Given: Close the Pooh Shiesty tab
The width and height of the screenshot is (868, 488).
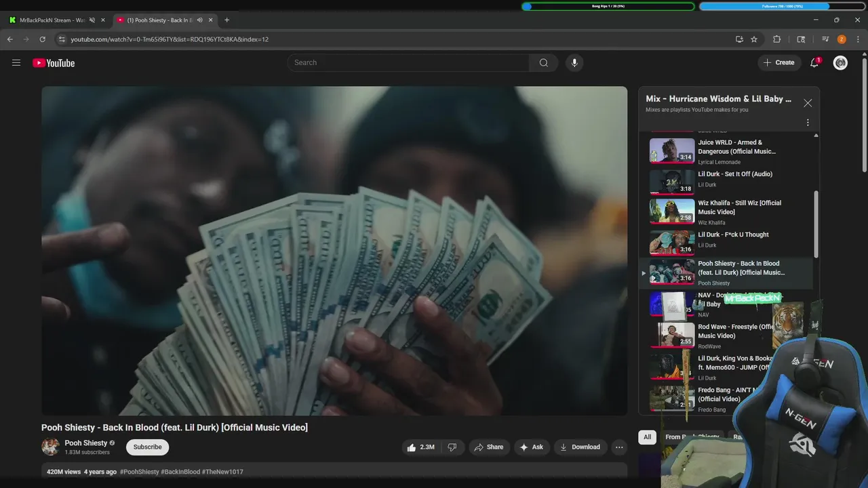Looking at the screenshot, I should pos(210,20).
